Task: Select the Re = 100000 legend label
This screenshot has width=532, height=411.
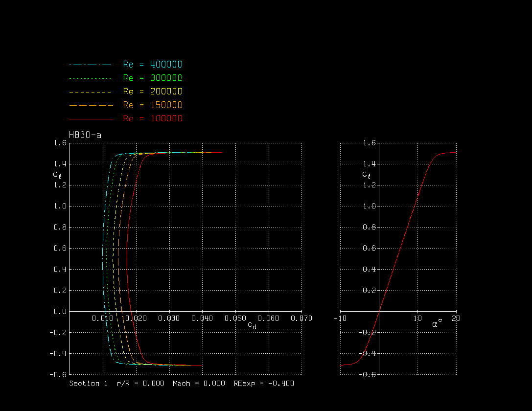Action: pos(153,119)
